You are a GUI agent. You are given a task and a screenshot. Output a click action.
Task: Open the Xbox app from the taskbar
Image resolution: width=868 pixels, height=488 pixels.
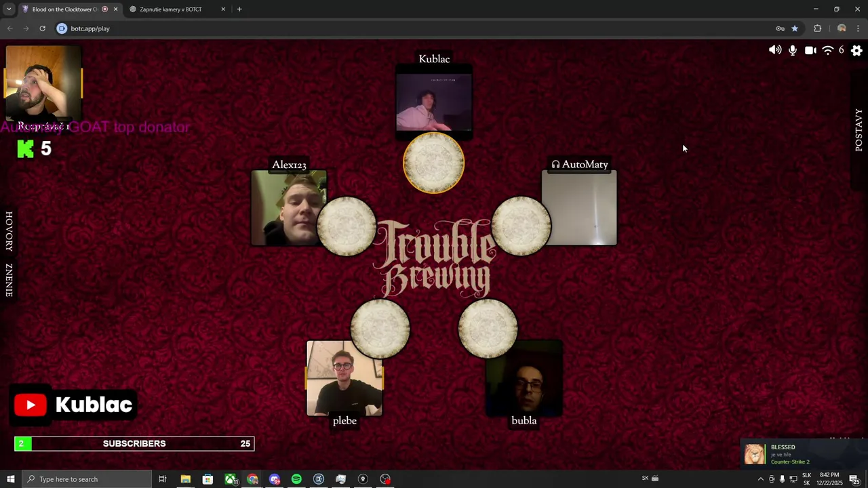click(x=231, y=479)
